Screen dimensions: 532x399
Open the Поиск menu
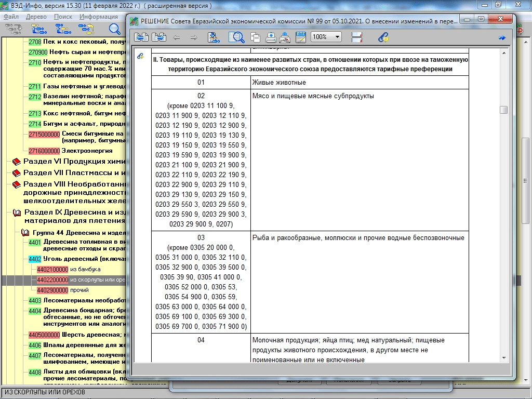coord(63,17)
